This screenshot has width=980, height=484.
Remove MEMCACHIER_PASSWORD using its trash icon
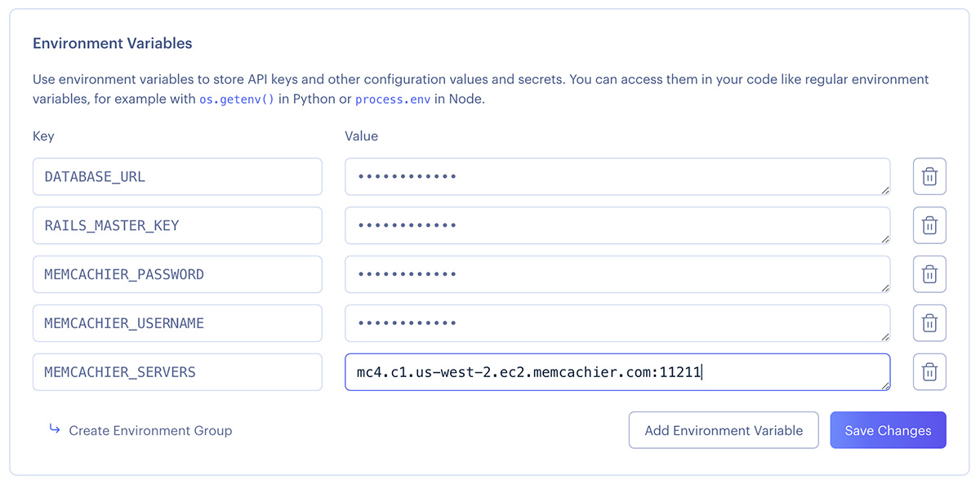(x=929, y=274)
